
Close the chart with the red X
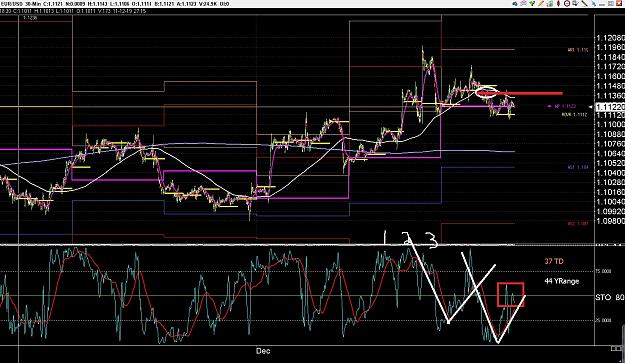click(x=619, y=3)
